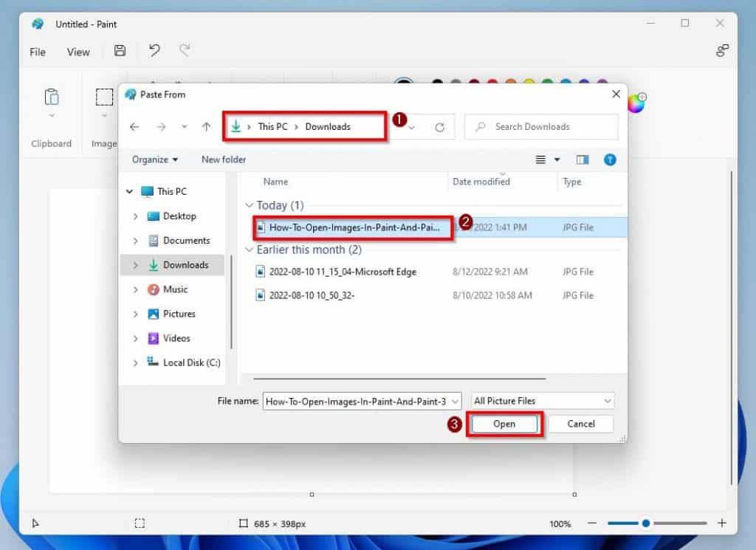The image size is (756, 550).
Task: Select the black color swatch in Paint
Action: click(x=437, y=82)
